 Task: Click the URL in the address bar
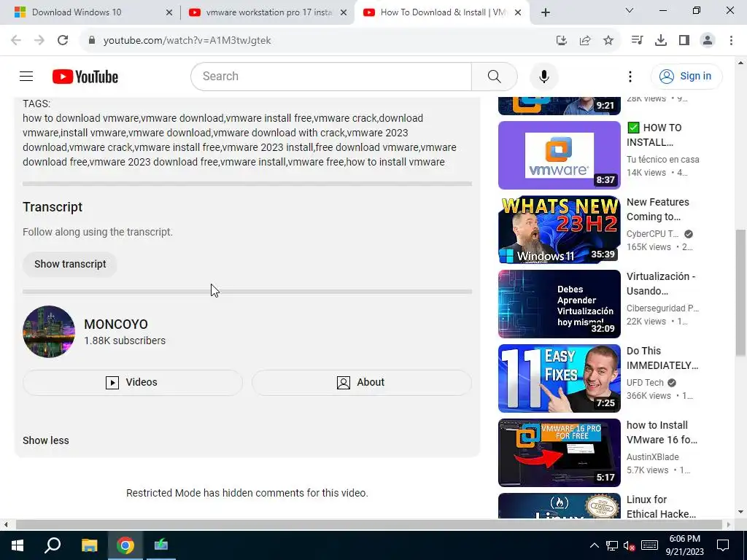[x=187, y=41]
